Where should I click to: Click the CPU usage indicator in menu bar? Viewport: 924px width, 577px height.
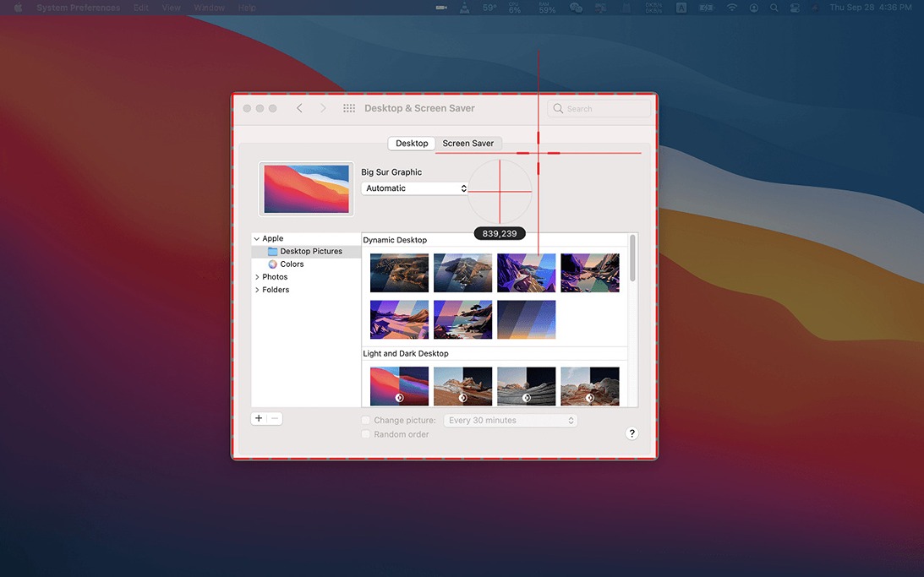click(514, 8)
